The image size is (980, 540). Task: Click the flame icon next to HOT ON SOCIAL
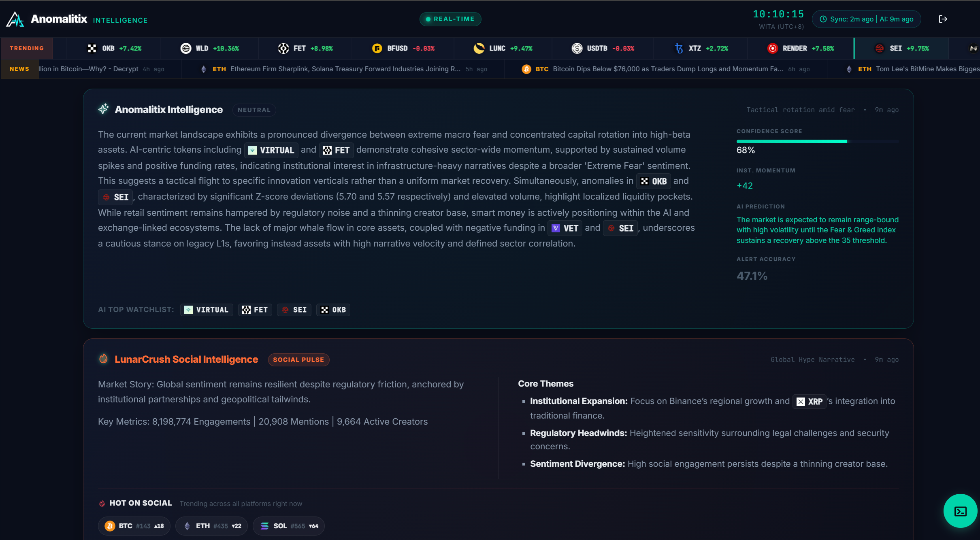(x=102, y=504)
